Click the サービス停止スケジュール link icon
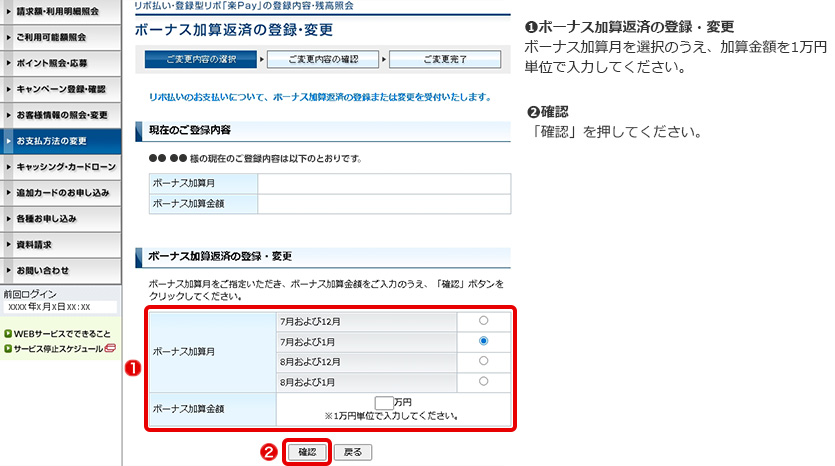The image size is (835, 466). click(111, 349)
